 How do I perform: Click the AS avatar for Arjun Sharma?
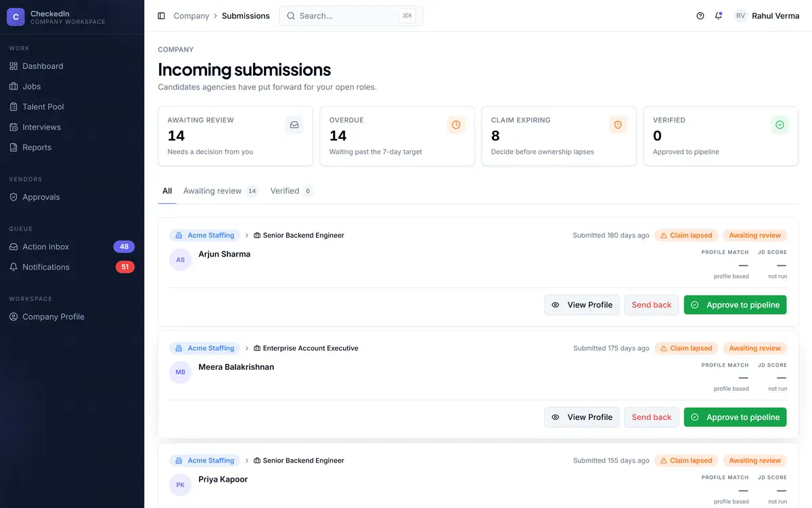click(x=181, y=259)
